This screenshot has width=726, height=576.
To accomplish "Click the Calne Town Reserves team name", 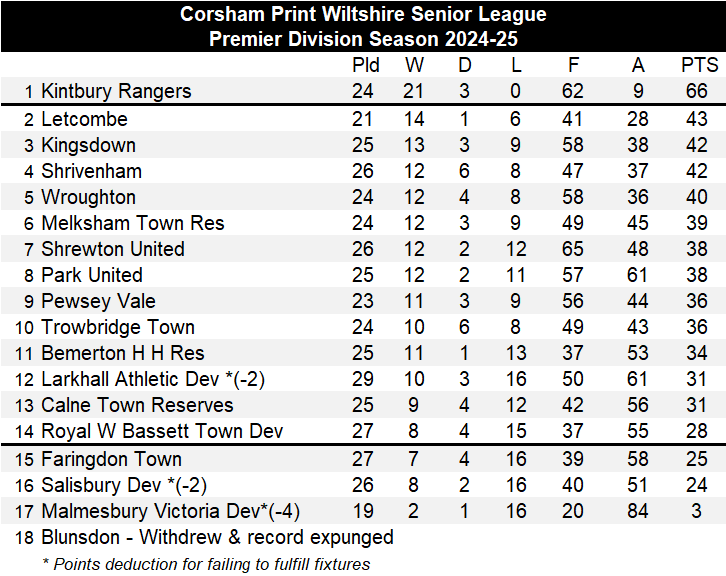I will click(x=137, y=405).
